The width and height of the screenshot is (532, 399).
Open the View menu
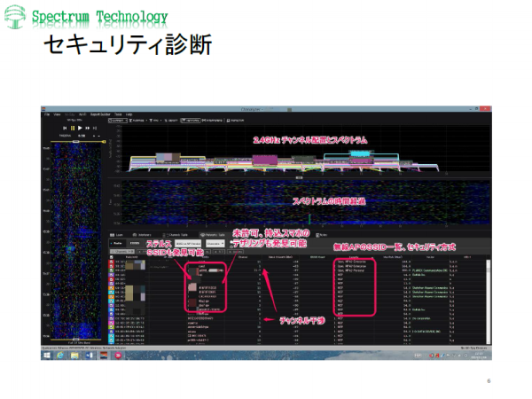[x=57, y=114]
